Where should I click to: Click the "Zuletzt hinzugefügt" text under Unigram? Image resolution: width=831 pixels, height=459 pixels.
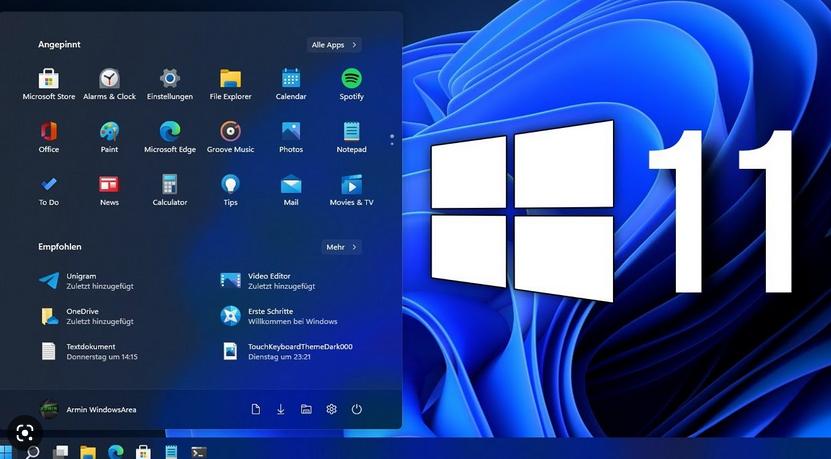click(x=100, y=286)
